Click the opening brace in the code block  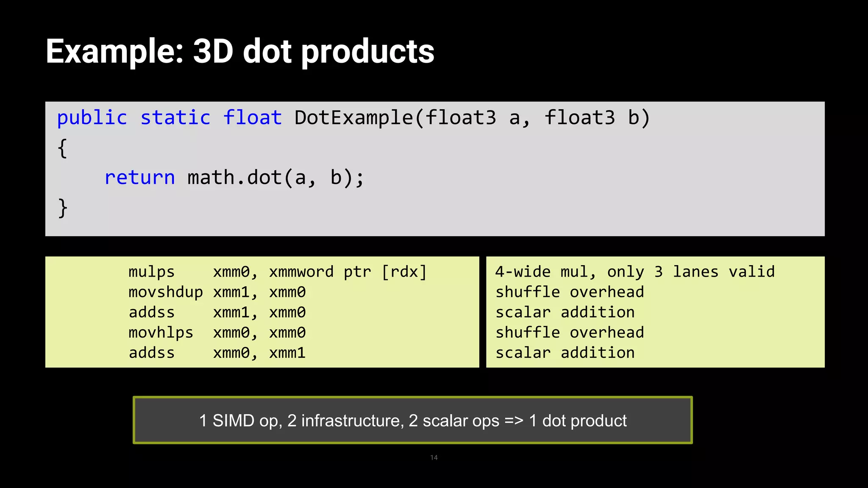pos(63,148)
